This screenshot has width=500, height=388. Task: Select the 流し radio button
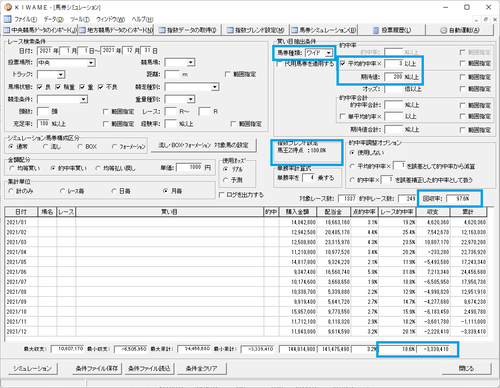tap(45, 146)
